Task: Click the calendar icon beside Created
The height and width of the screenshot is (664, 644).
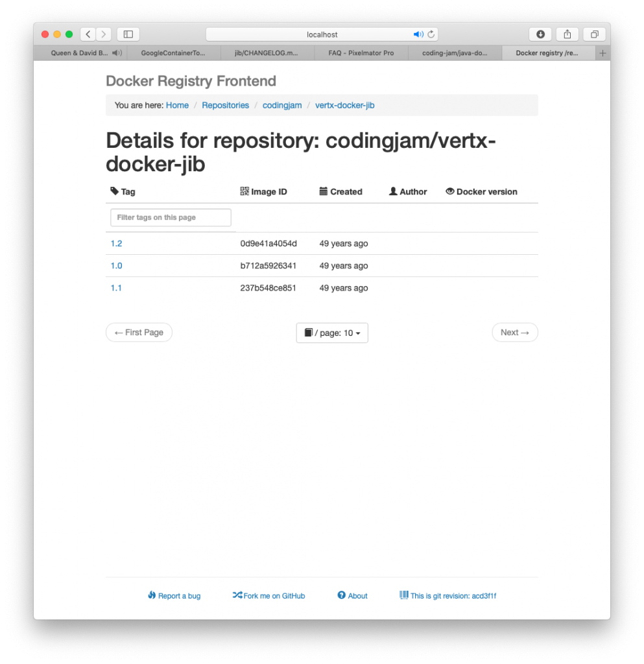Action: pos(324,191)
